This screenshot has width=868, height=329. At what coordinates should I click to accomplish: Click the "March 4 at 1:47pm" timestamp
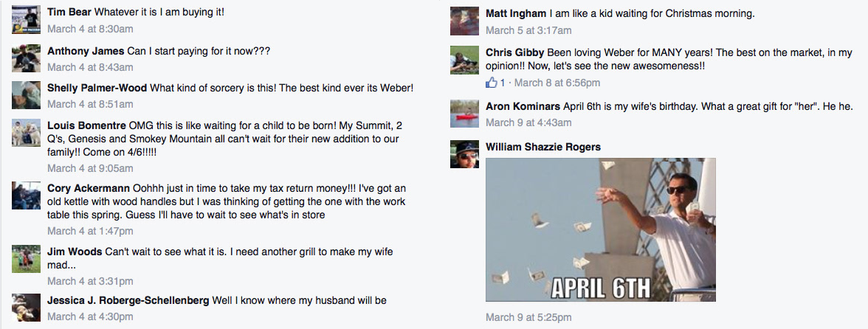coord(90,231)
